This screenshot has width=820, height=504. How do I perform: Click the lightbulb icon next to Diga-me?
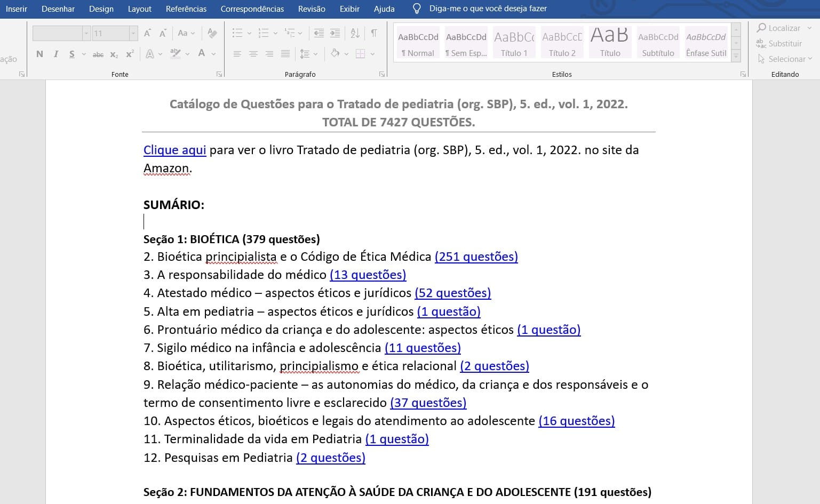tap(417, 9)
